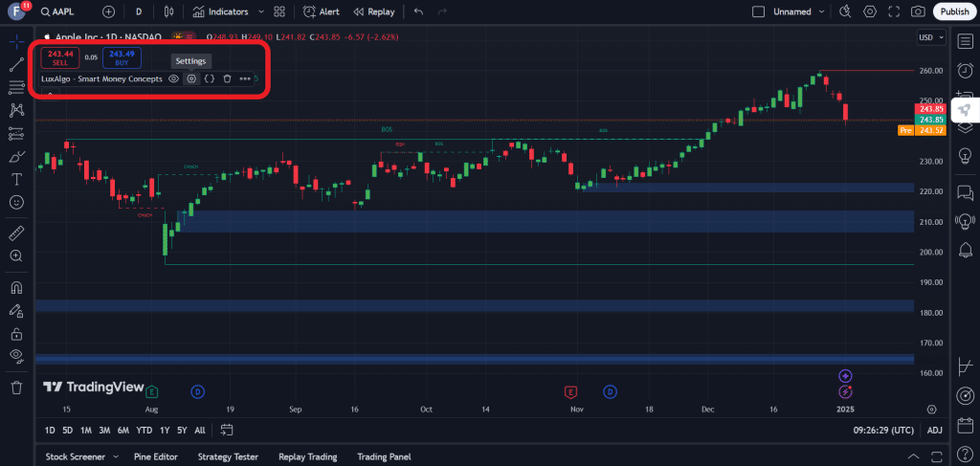Switch to Strategy Tester tab
This screenshot has width=980, height=466.
pos(228,456)
